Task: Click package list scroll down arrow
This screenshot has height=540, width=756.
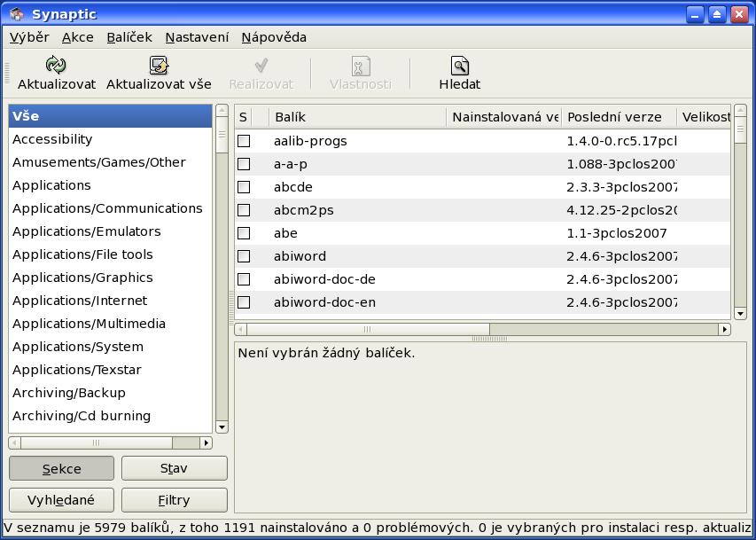Action: 740,314
